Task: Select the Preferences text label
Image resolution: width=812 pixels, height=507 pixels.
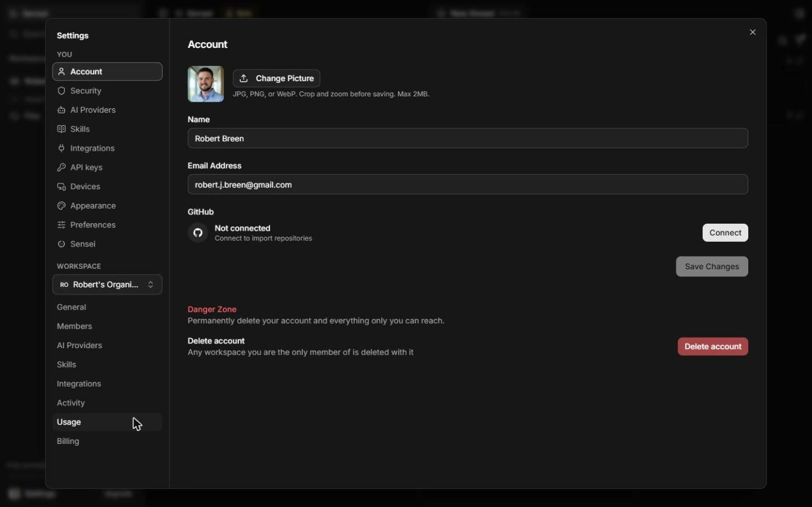Action: [x=93, y=225]
